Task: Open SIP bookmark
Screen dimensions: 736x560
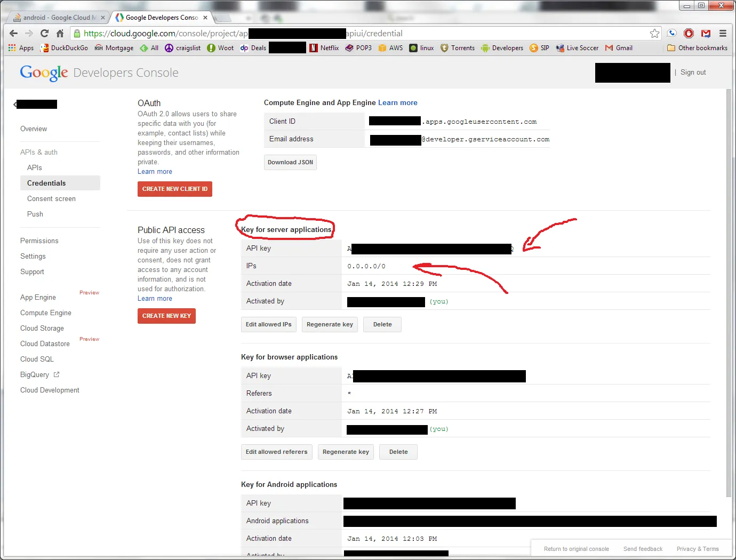Action: (539, 48)
